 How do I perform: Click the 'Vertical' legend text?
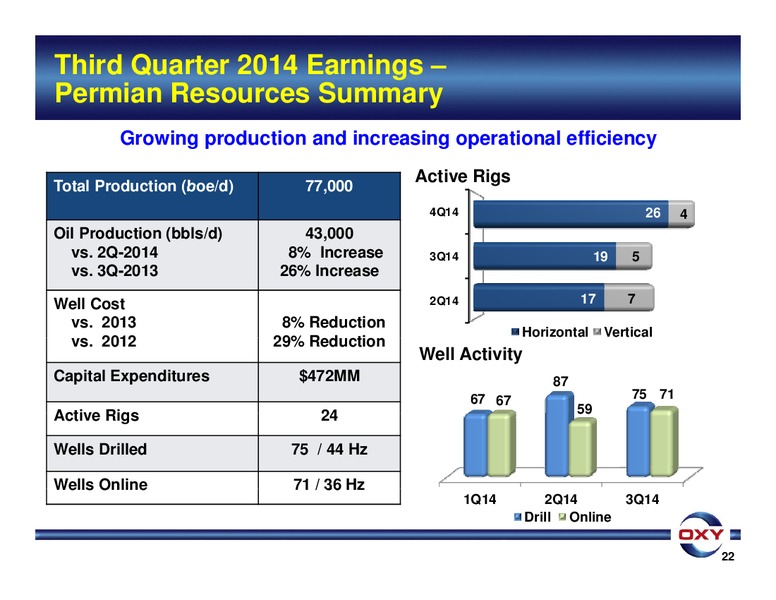pos(628,332)
